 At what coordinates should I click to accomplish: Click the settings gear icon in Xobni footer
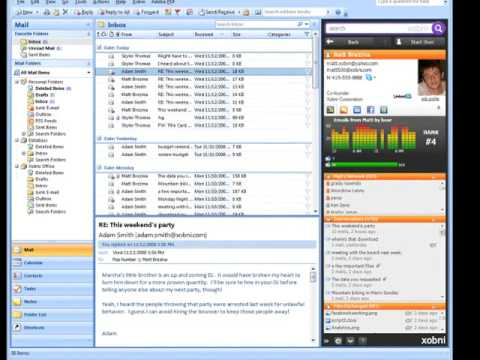pos(338,341)
